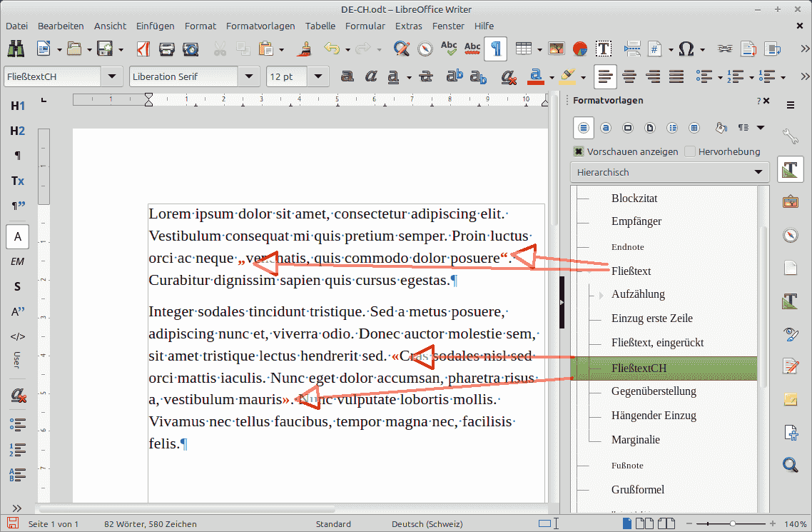Viewport: 812px width, 532px height.
Task: Open the Bearbeiten menu
Action: (61, 26)
